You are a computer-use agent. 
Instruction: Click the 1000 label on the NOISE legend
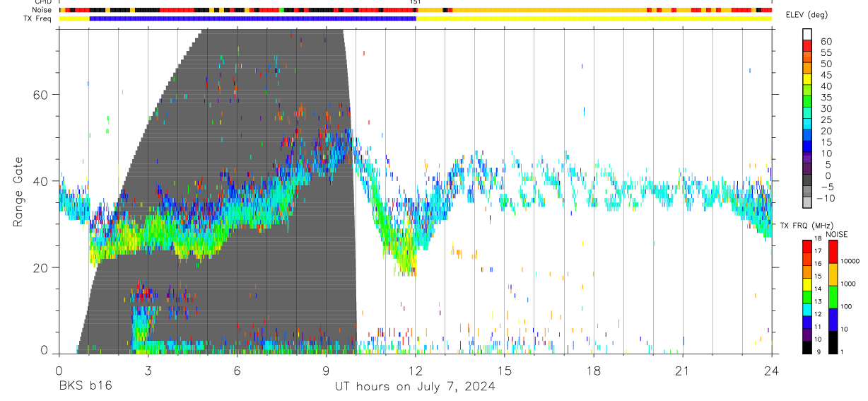(x=849, y=284)
